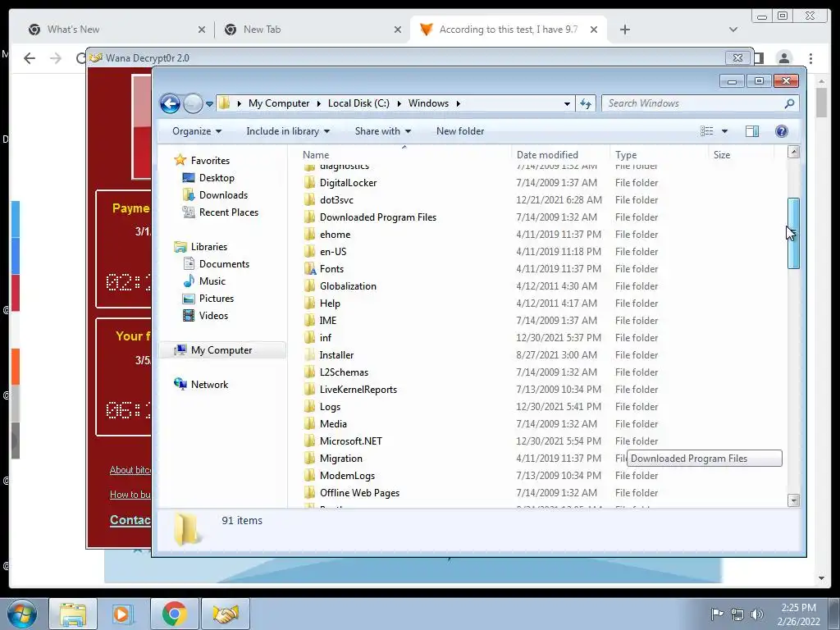This screenshot has height=630, width=840.
Task: Select the ehome folder icon
Action: tap(309, 234)
